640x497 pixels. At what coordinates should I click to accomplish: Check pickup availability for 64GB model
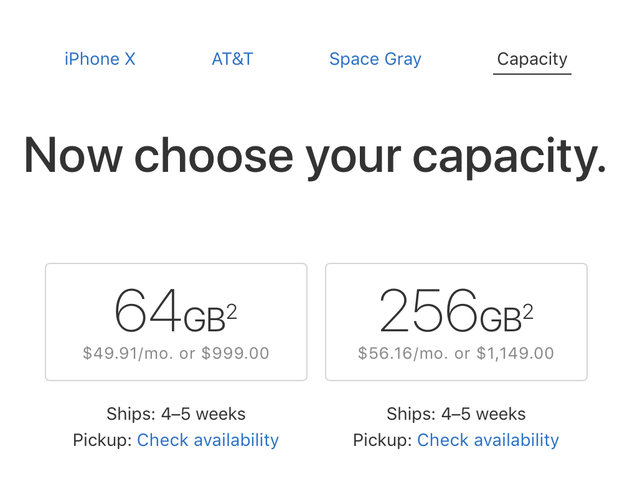(208, 440)
